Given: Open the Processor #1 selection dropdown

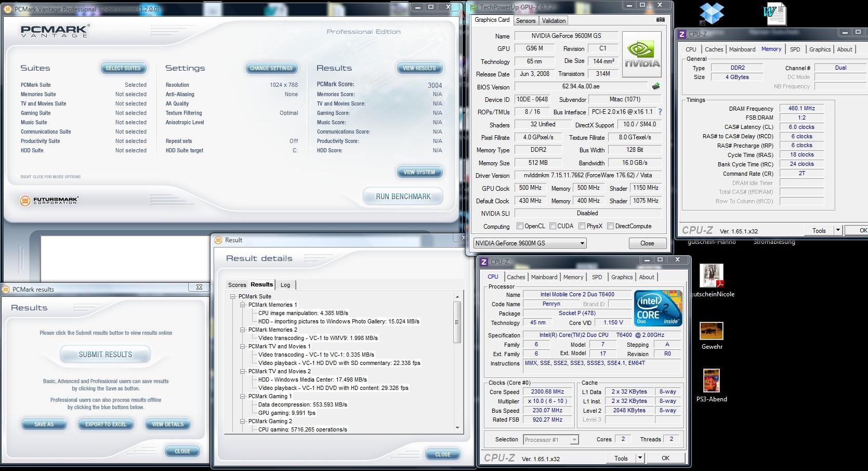Looking at the screenshot, I should click(551, 439).
